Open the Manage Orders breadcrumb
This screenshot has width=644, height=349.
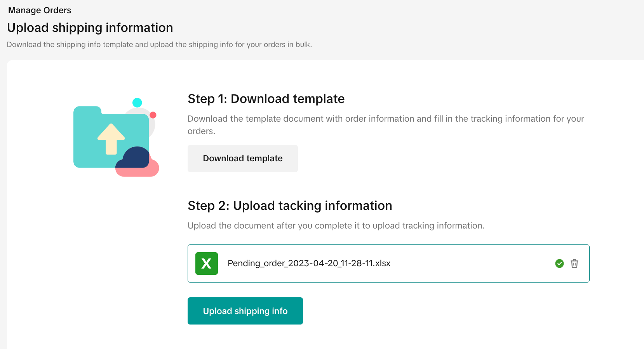click(40, 10)
